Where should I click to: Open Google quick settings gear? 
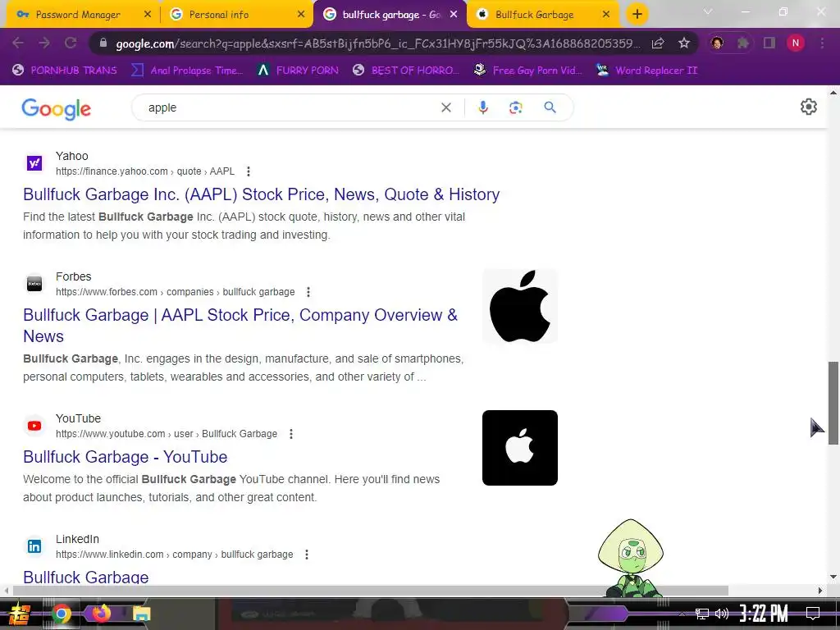pyautogui.click(x=808, y=107)
